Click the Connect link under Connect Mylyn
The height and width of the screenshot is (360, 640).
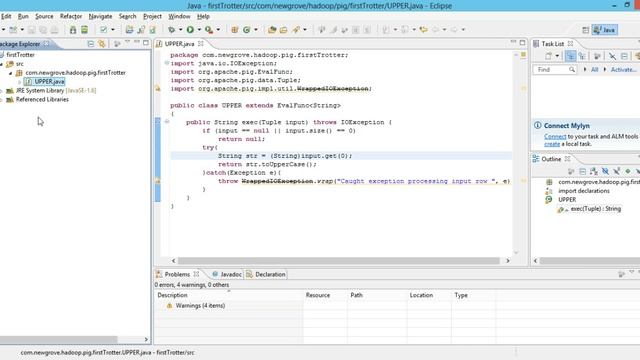[555, 136]
